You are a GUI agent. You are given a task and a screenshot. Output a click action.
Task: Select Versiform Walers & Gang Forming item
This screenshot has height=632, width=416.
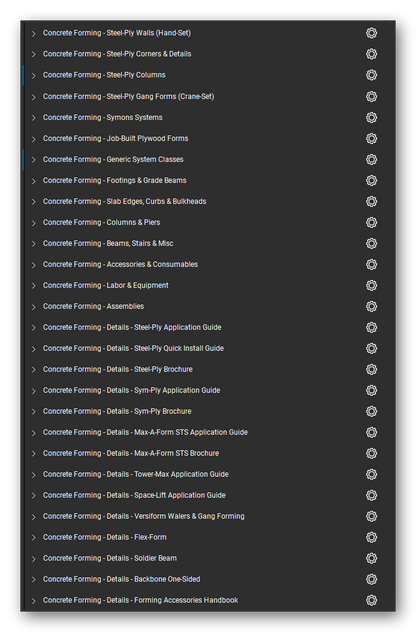click(x=144, y=516)
